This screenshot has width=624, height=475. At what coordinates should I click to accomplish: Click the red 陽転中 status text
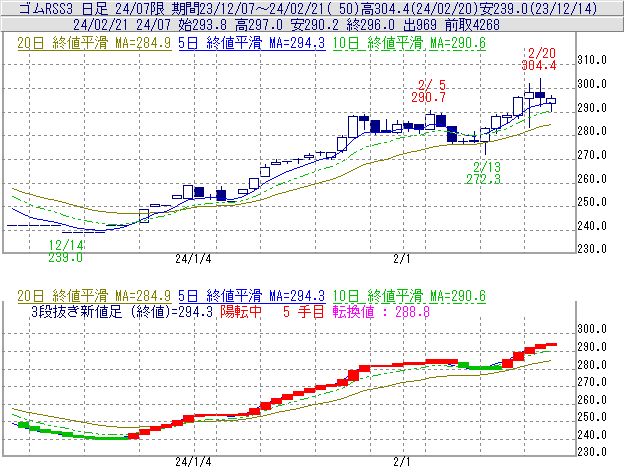click(x=241, y=311)
